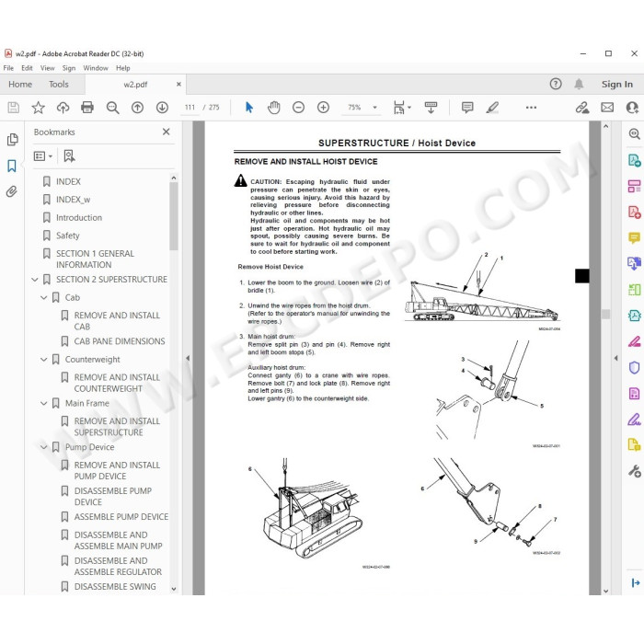
Task: Go to the previous page with the up arrow
Action: [137, 108]
